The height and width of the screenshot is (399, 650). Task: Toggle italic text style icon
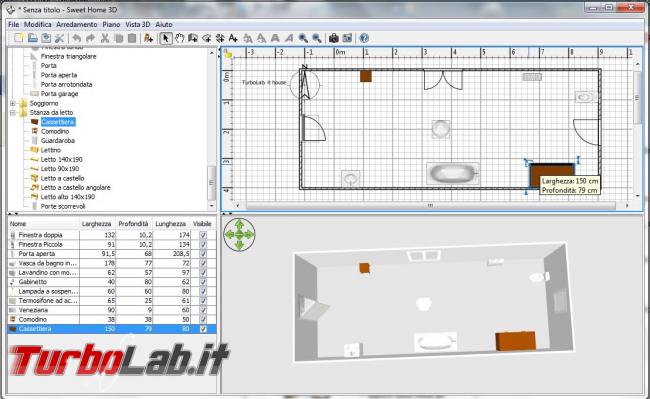(289, 38)
